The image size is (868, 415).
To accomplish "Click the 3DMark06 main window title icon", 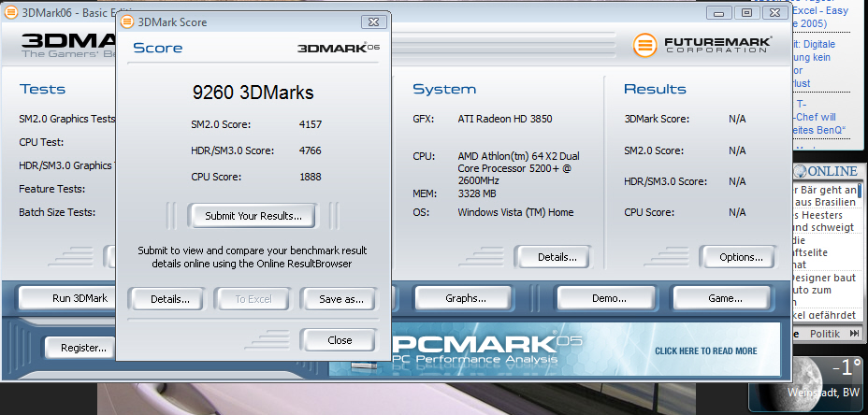I will click(x=10, y=12).
